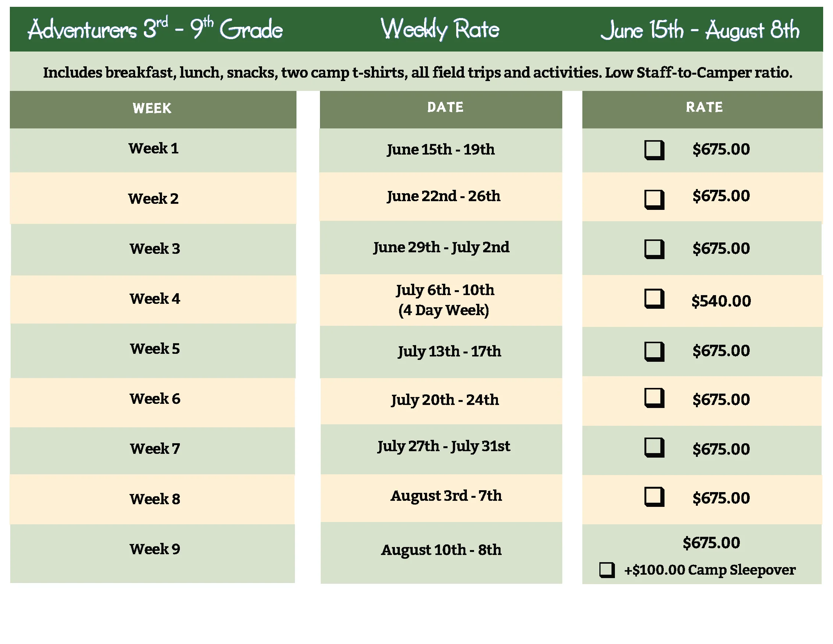The width and height of the screenshot is (833, 644).
Task: Check the Week 1 $675.00 rate box
Action: coord(654,150)
